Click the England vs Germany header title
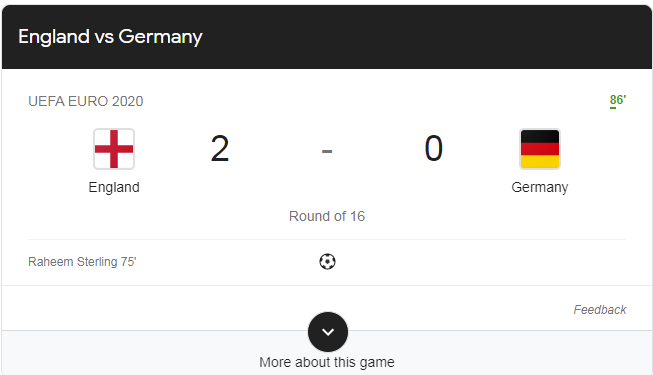 pos(110,37)
